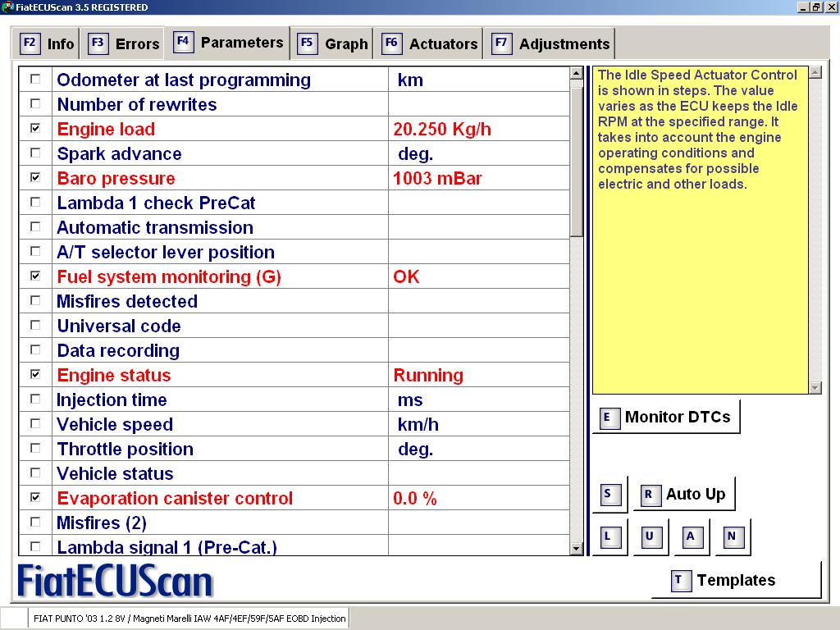Click description panel scroll down arrow
Screen dimensions: 840x630
click(815, 388)
